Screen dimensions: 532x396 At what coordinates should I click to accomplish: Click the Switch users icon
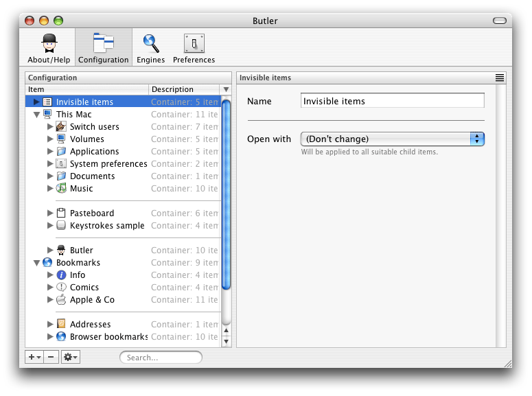(x=61, y=127)
